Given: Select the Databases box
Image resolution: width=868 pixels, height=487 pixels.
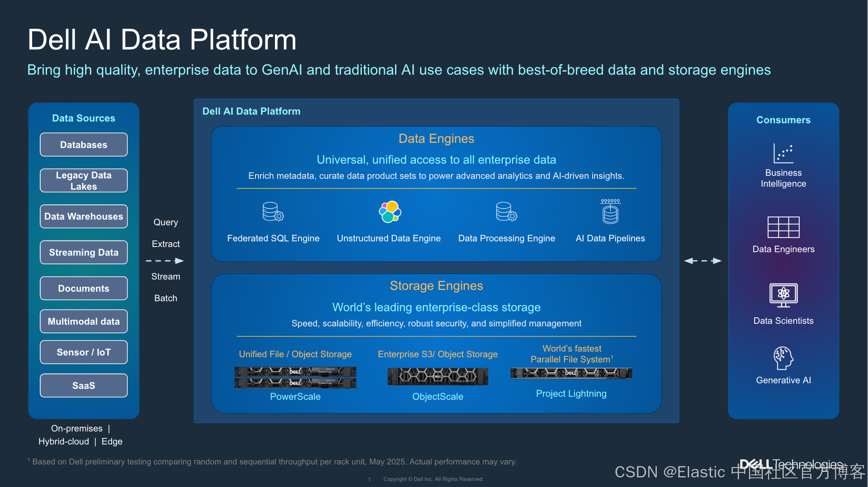Looking at the screenshot, I should (84, 145).
